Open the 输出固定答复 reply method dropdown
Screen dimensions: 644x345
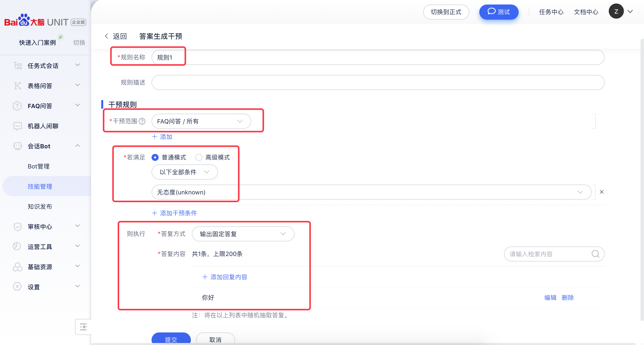[x=243, y=234]
